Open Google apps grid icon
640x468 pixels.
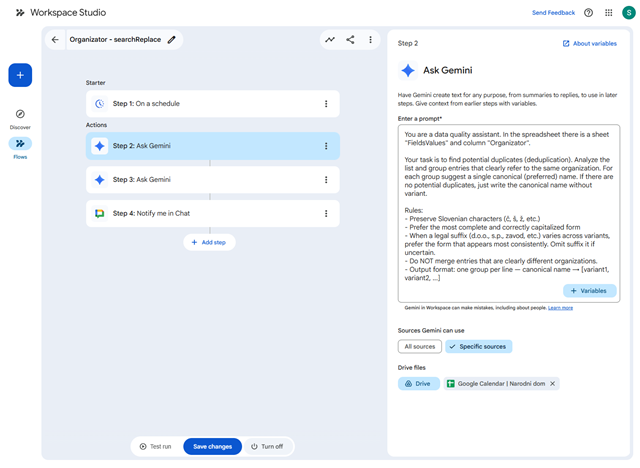coord(609,13)
